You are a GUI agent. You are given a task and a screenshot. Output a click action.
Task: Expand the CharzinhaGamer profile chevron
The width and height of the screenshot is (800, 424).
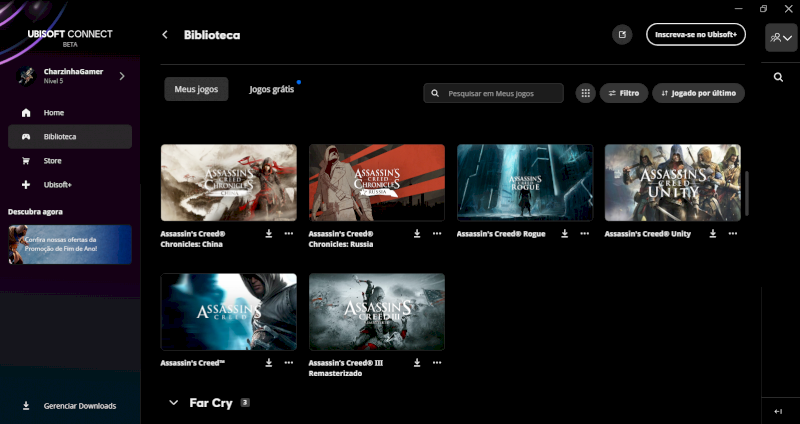pos(122,76)
